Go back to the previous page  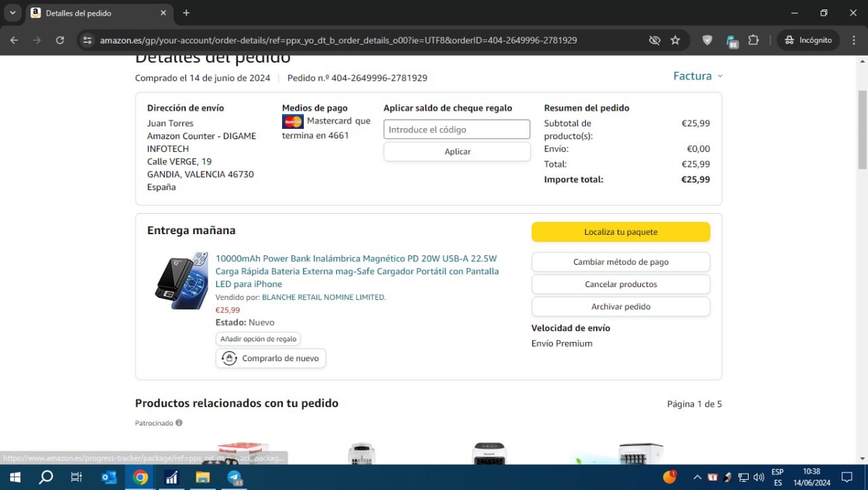click(x=14, y=40)
